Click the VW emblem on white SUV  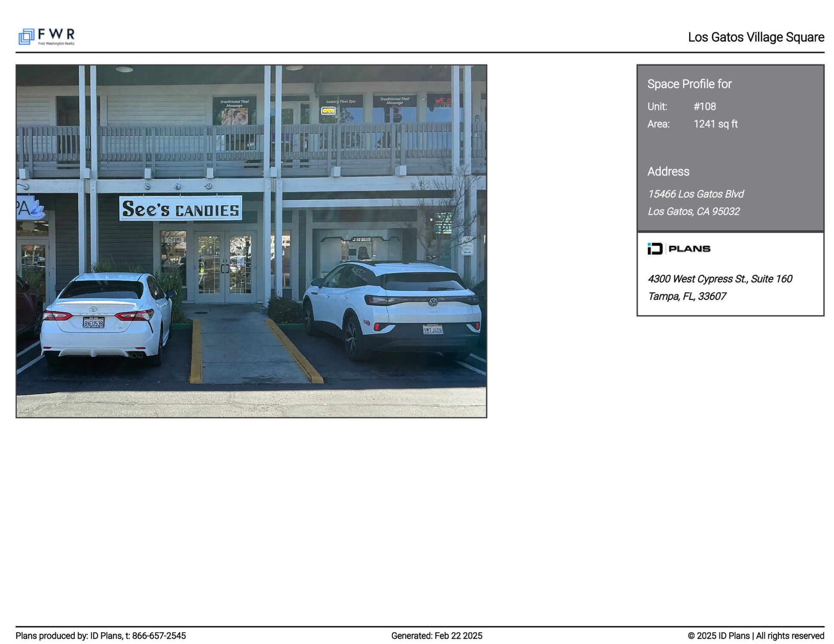click(x=433, y=302)
